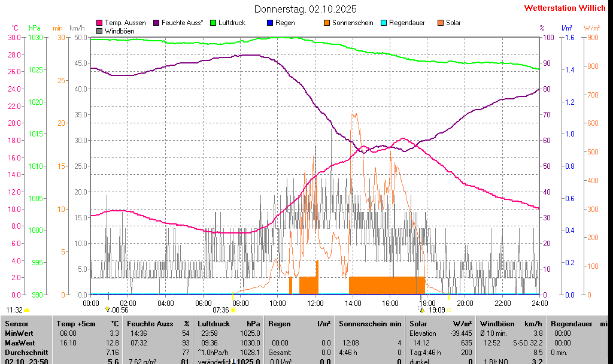Click the gray Windböen legend square
This screenshot has width=613, height=364.
click(99, 31)
